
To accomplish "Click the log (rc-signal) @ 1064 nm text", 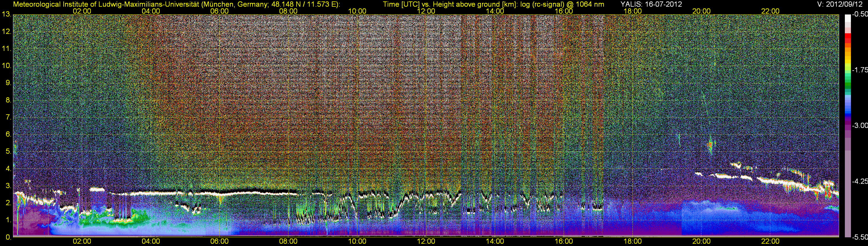I will click(x=562, y=4).
